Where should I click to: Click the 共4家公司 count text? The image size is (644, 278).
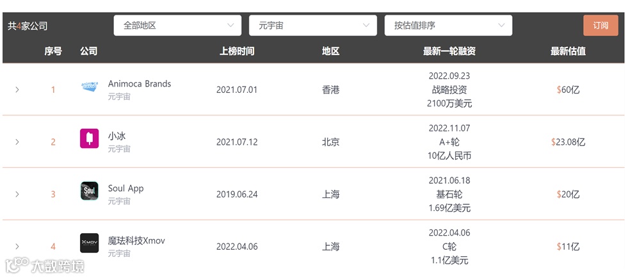click(28, 26)
